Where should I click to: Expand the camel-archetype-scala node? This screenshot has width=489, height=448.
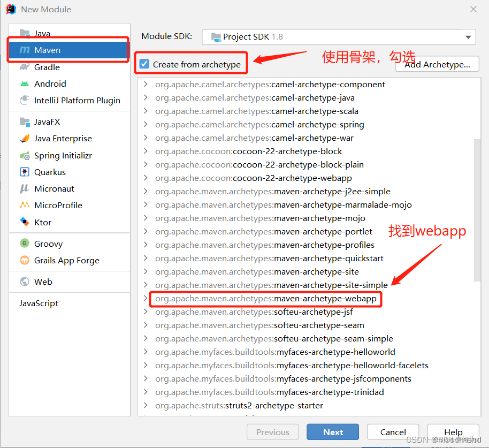pos(146,111)
